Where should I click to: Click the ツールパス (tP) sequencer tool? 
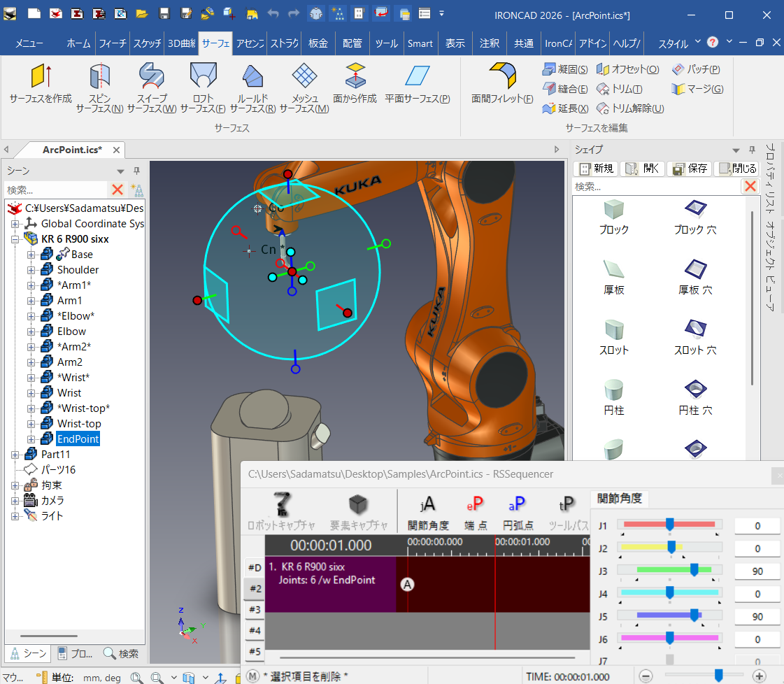point(568,511)
